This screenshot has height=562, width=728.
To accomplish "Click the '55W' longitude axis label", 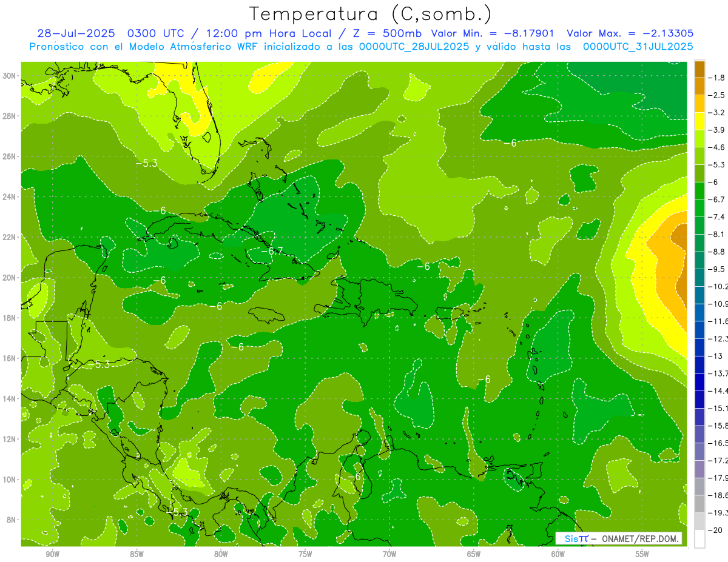I will coord(642,555).
